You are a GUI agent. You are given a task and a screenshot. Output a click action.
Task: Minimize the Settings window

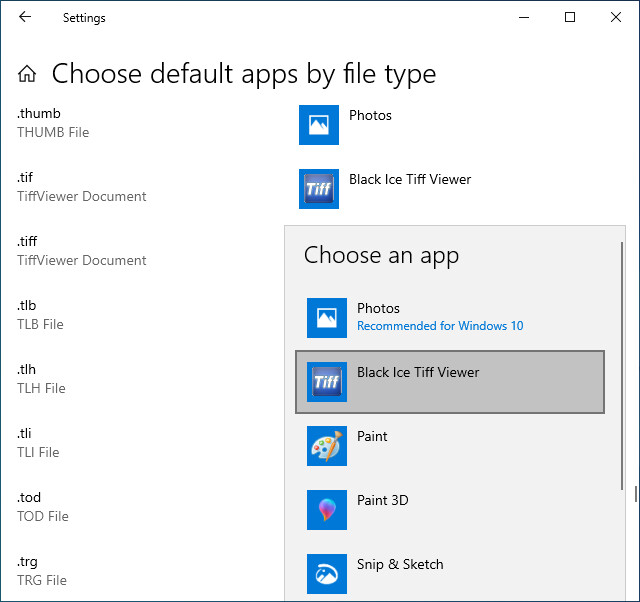[524, 17]
